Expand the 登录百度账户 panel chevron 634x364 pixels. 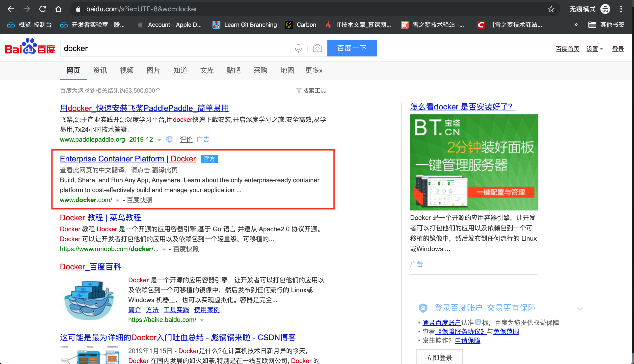[580, 309]
